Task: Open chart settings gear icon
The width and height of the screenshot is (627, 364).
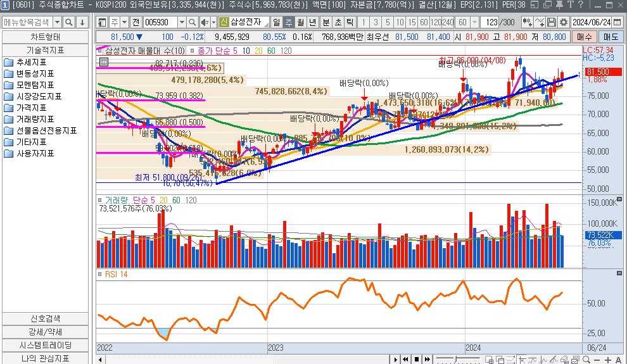Action: point(564,23)
